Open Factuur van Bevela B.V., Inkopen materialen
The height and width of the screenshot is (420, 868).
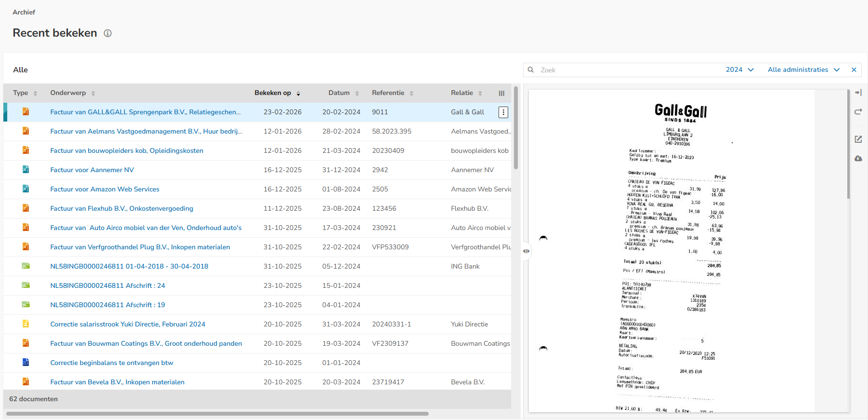click(x=117, y=382)
